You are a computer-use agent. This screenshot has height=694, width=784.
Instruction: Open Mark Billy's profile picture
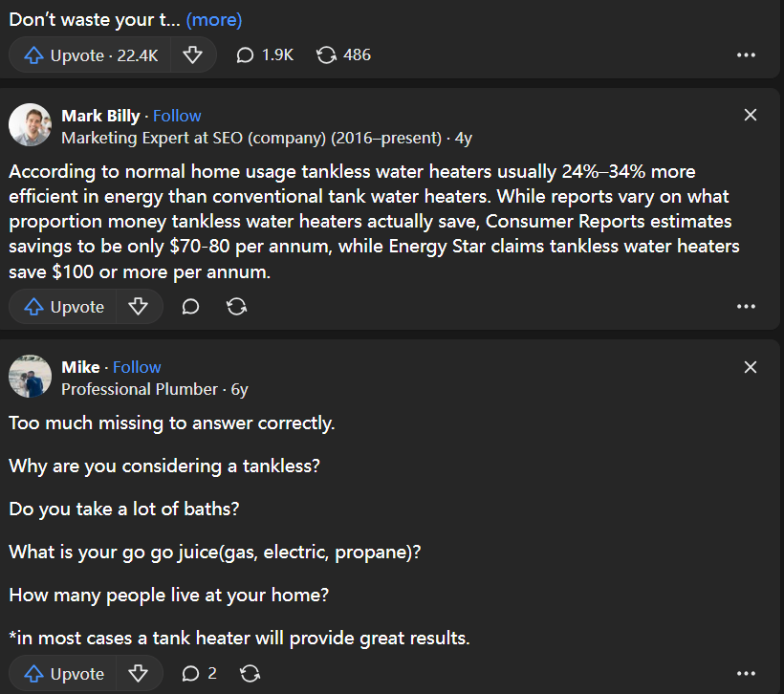coord(30,124)
